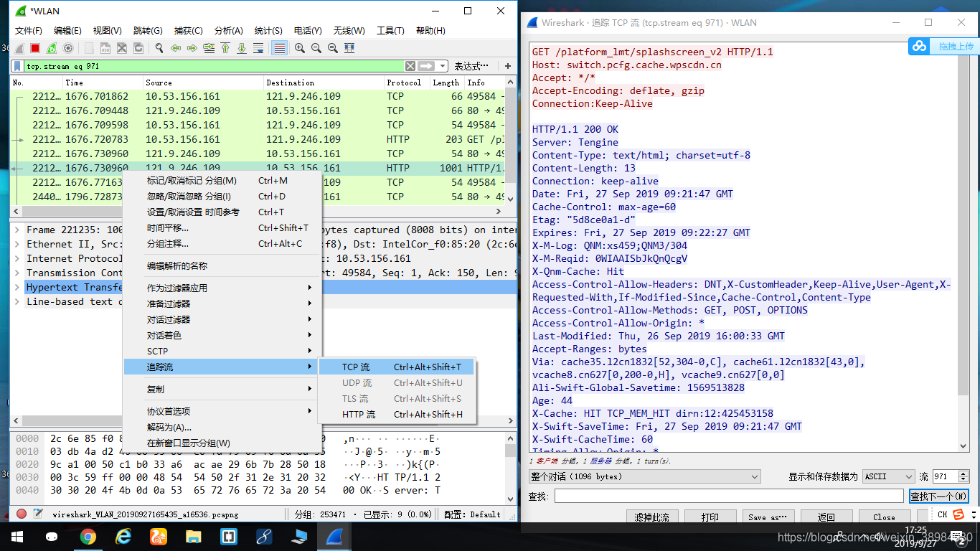The image size is (980, 551).
Task: Open the 整个对话 (1096 bytes) dropdown
Action: pos(645,476)
